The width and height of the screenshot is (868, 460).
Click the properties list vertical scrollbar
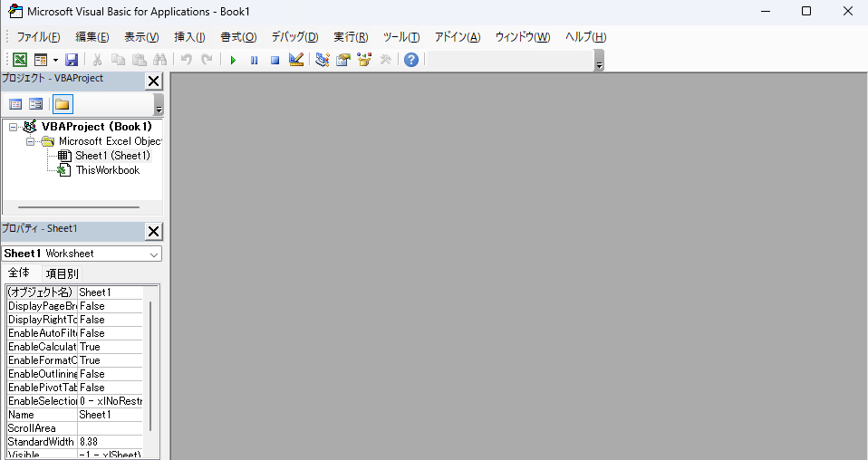pyautogui.click(x=150, y=367)
